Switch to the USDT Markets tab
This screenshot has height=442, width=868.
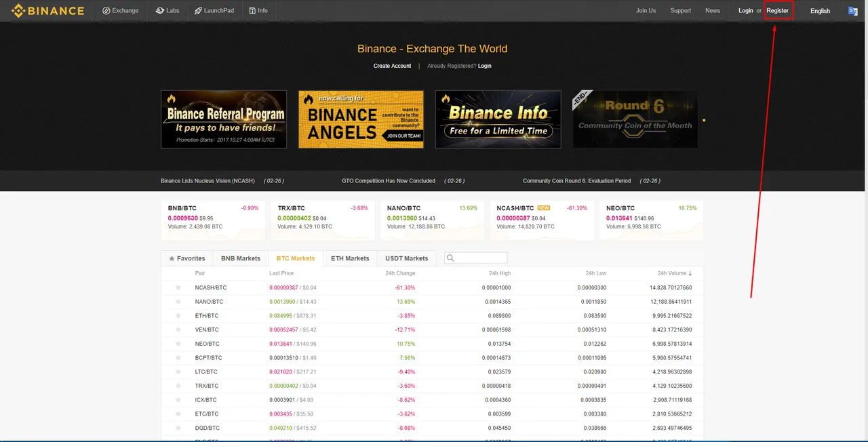pyautogui.click(x=407, y=258)
